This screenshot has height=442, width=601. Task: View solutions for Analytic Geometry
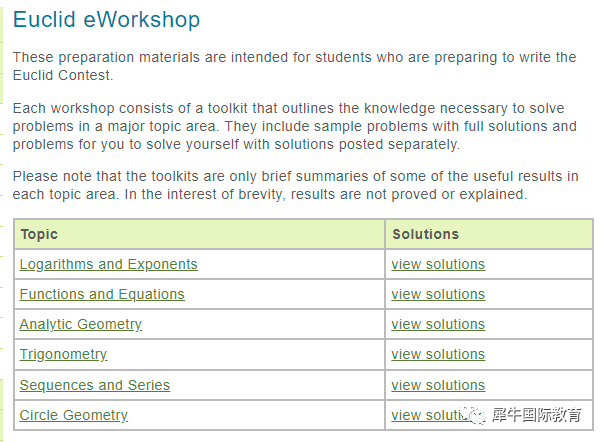[x=438, y=324]
